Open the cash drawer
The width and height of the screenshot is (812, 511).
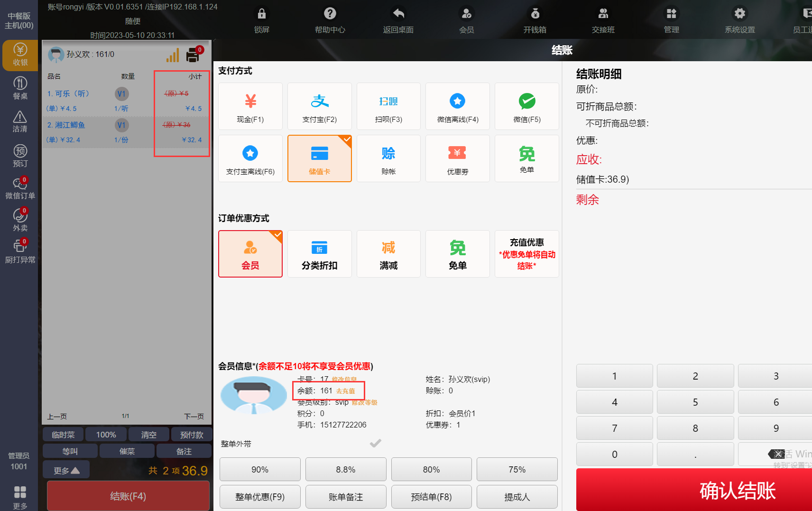click(535, 20)
